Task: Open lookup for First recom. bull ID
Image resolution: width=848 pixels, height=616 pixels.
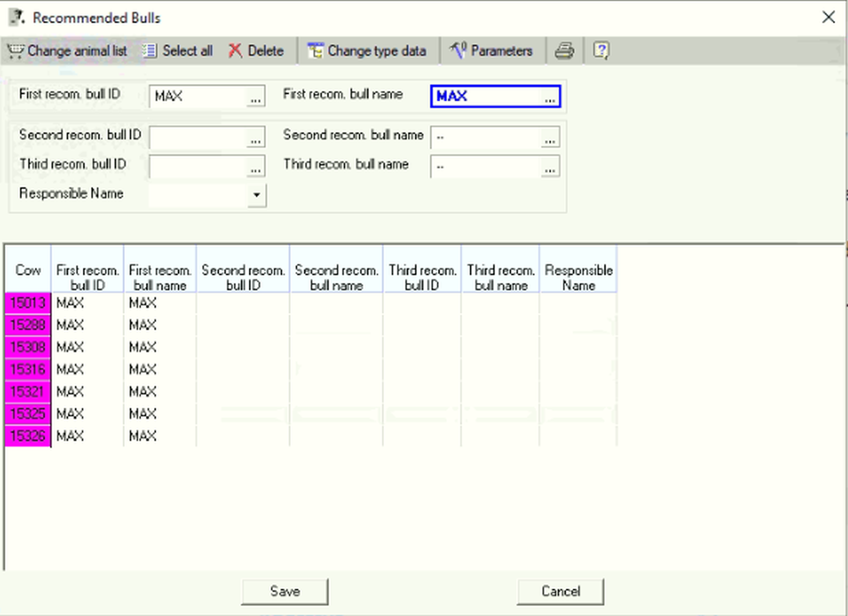Action: click(x=256, y=97)
